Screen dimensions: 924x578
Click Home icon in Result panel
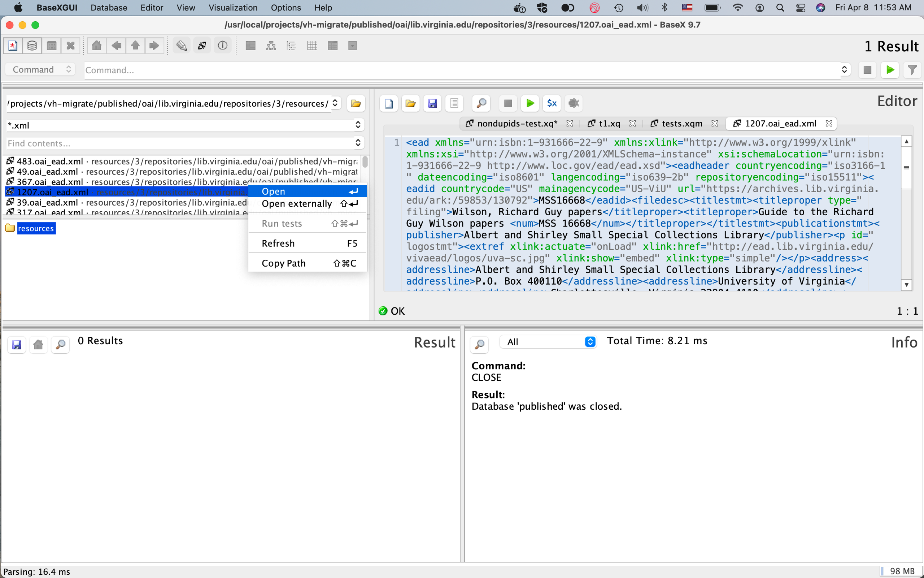pos(39,345)
